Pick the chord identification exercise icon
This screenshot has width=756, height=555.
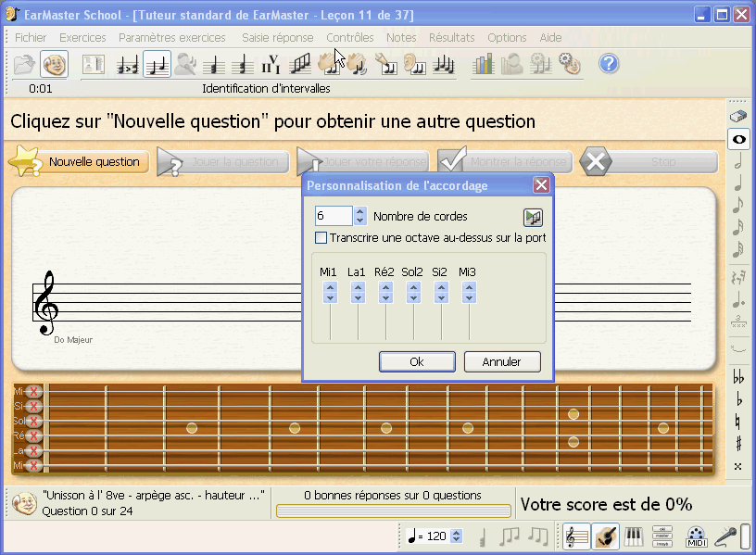tap(214, 64)
